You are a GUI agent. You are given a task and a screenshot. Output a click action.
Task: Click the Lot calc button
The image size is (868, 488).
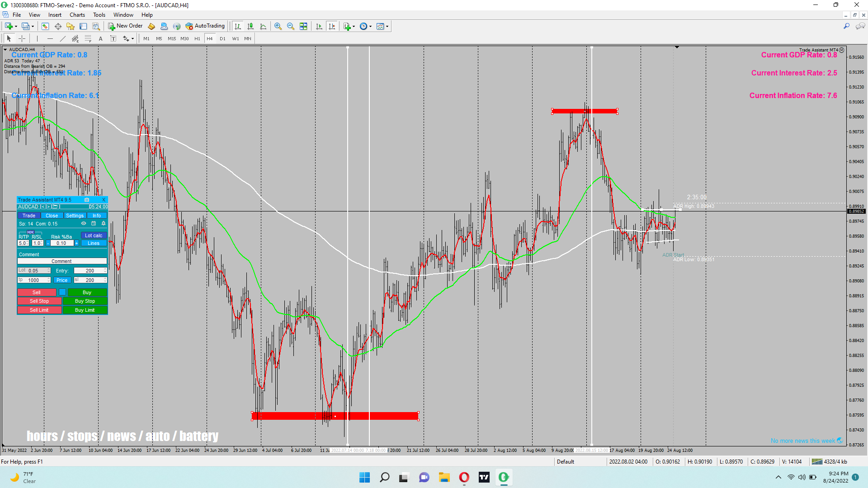(94, 235)
